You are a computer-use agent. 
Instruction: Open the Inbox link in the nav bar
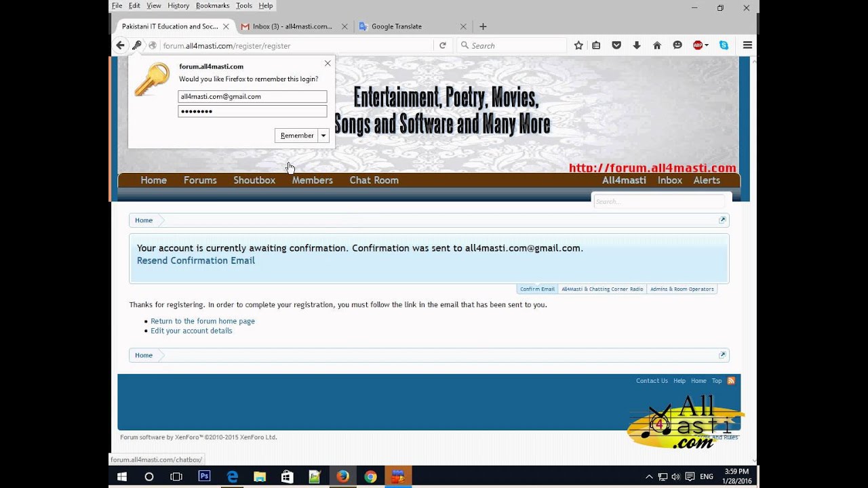670,180
